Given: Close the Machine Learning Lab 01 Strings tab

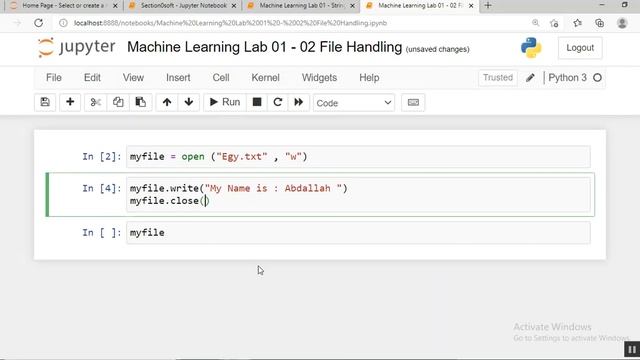Looking at the screenshot, I should [x=352, y=6].
